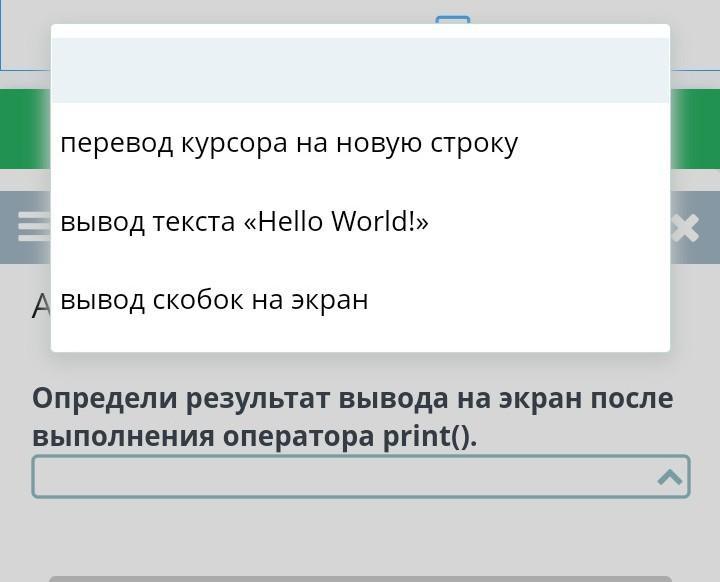The width and height of the screenshot is (720, 582).
Task: Select the blank option at top of list
Action: [x=360, y=70]
